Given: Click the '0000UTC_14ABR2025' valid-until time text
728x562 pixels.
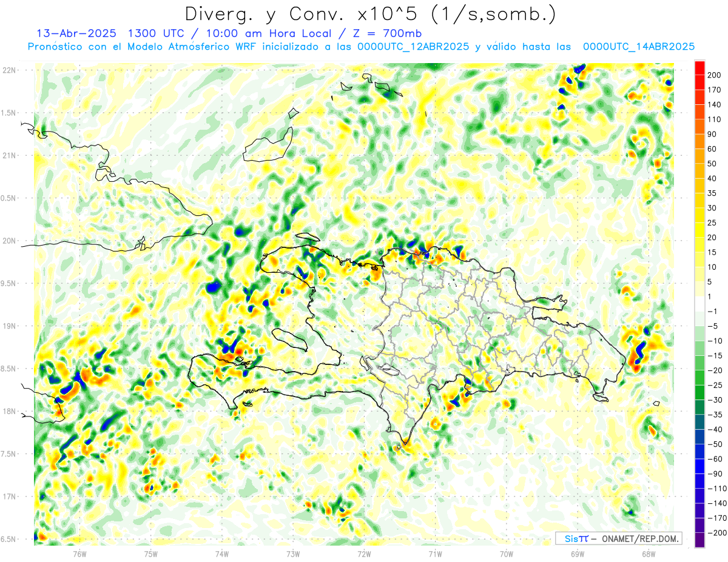Looking at the screenshot, I should click(x=639, y=47).
